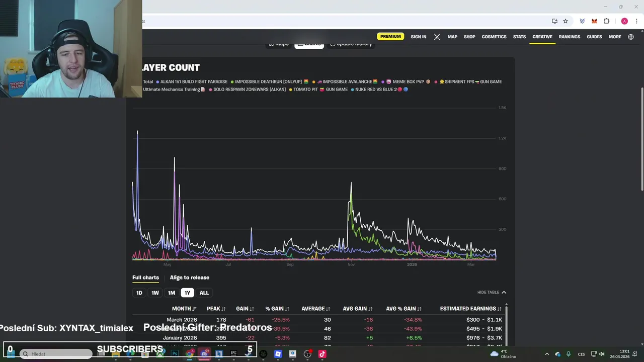Select the 1W time range
644x362 pixels.
pos(155,293)
